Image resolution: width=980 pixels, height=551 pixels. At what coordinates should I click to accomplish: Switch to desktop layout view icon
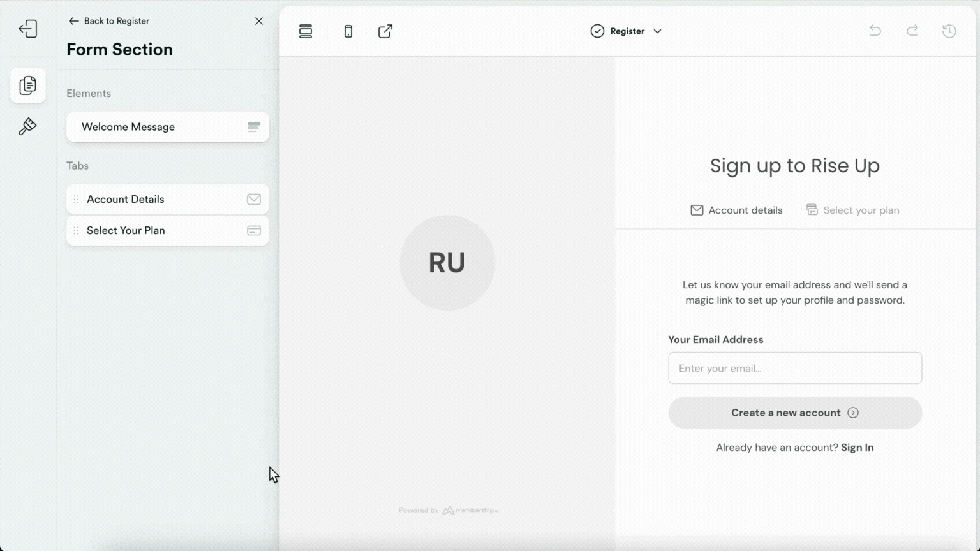(x=306, y=31)
